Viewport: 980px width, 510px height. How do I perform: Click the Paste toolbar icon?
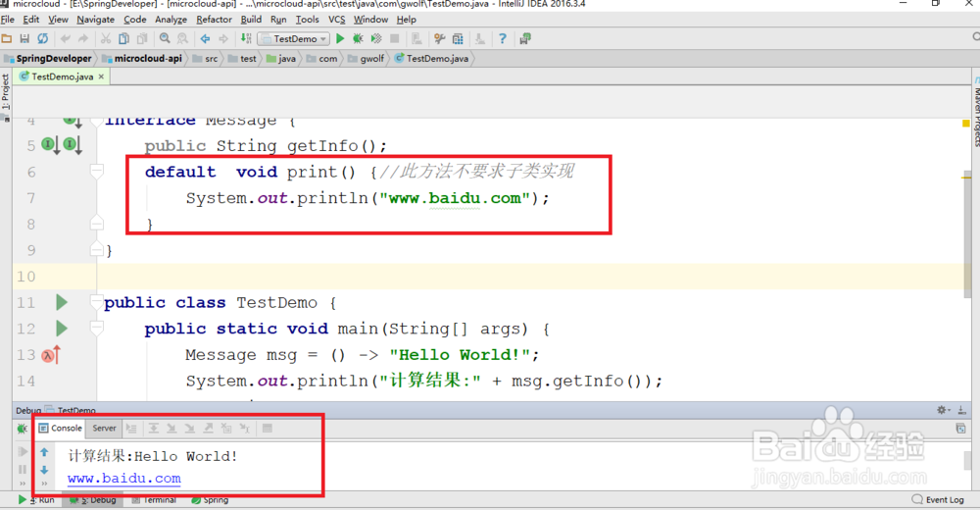click(x=142, y=39)
